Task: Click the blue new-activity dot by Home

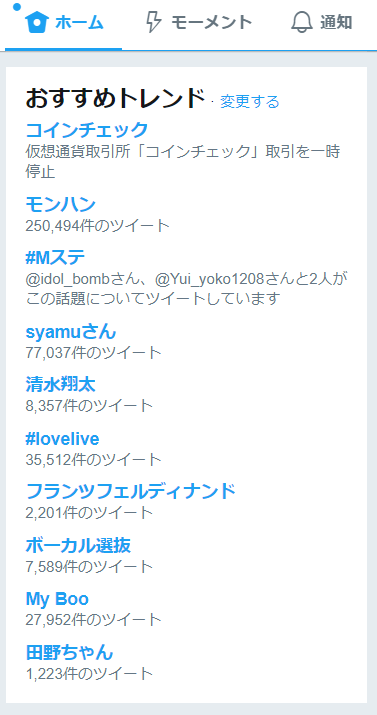Action: [17, 7]
